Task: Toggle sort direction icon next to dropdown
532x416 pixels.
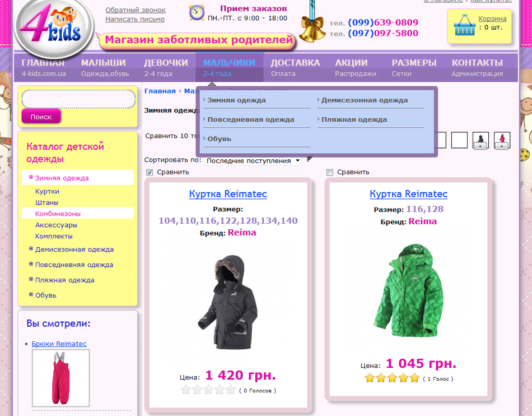Action: [x=310, y=160]
